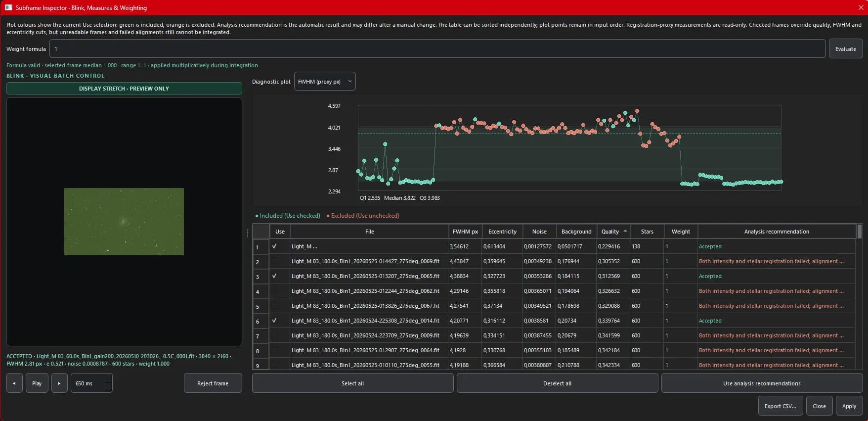Go to the previous blink frame
Image resolution: width=868 pixels, height=421 pixels.
click(14, 383)
